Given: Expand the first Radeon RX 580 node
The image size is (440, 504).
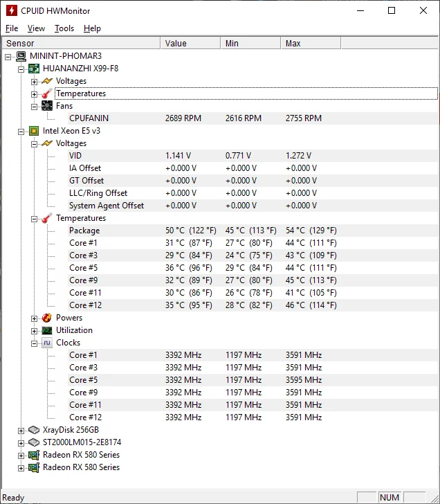Looking at the screenshot, I should (21, 456).
